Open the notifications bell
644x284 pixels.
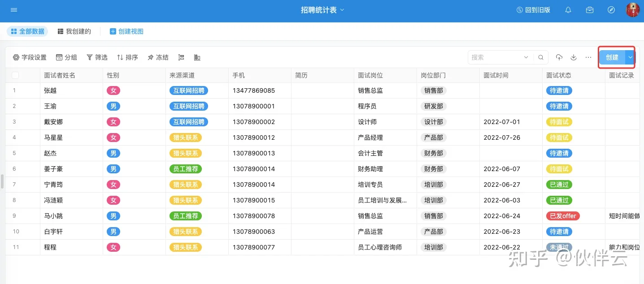pyautogui.click(x=568, y=10)
